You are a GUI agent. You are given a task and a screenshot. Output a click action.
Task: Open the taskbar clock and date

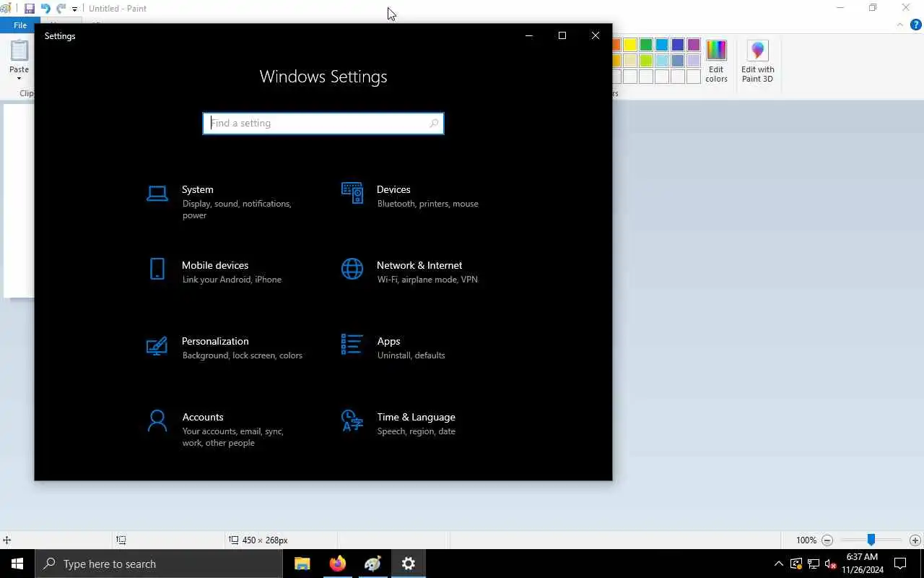862,564
